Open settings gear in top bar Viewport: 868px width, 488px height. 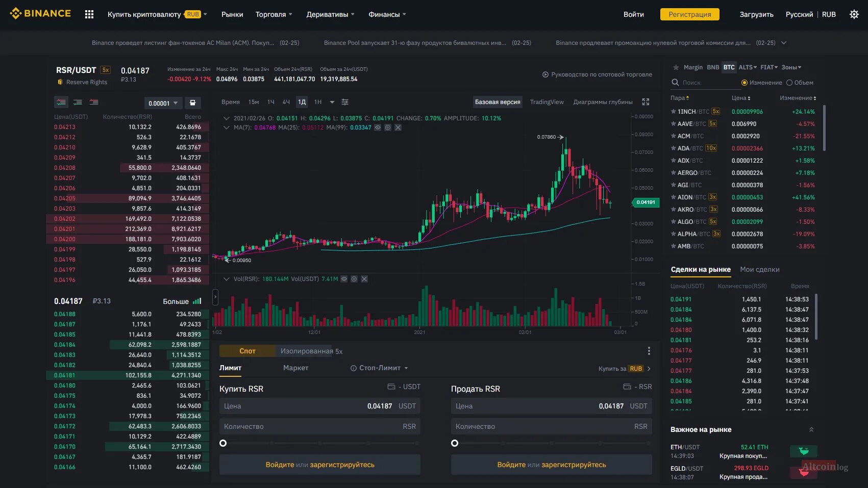pyautogui.click(x=854, y=14)
